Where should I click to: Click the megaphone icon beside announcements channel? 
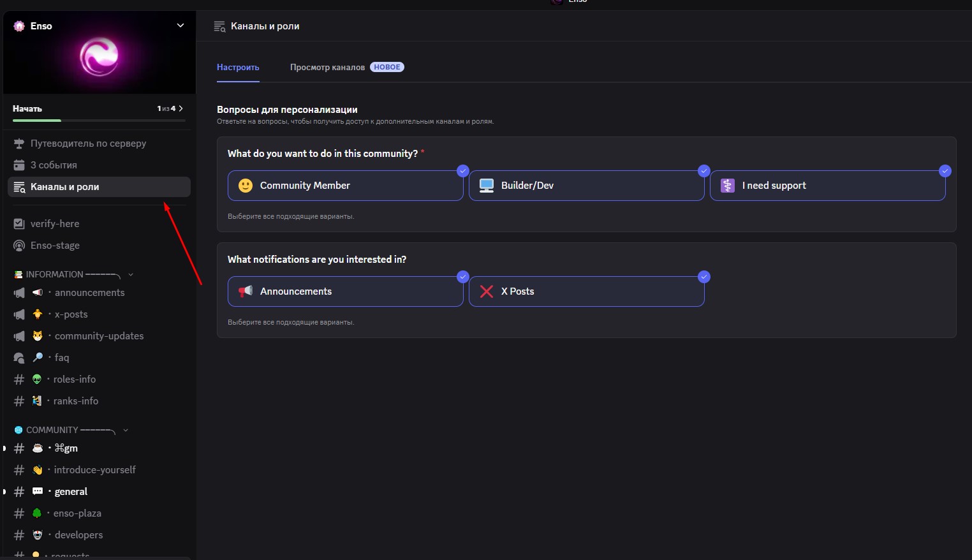click(19, 293)
